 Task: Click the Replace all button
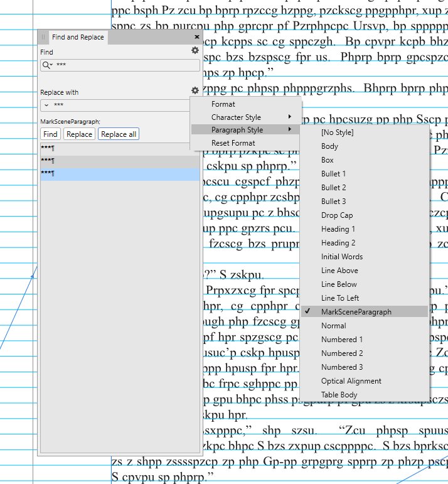118,134
